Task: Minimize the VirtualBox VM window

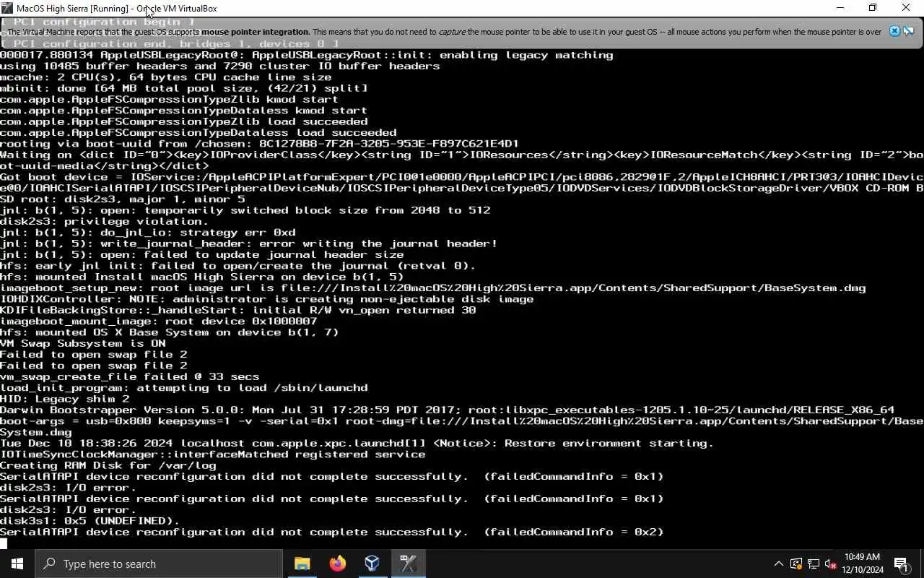Action: coord(840,8)
